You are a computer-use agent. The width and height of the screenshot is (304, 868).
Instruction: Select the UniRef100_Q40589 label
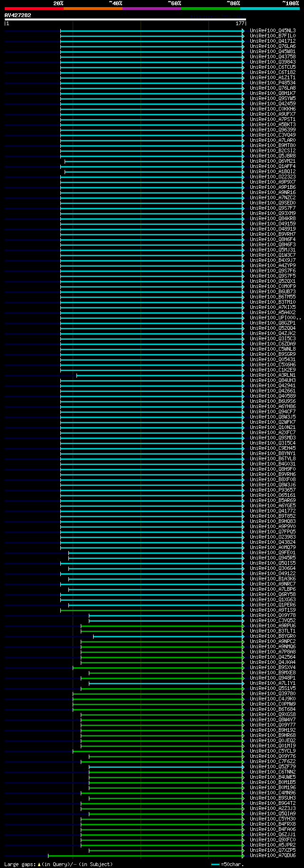273,396
